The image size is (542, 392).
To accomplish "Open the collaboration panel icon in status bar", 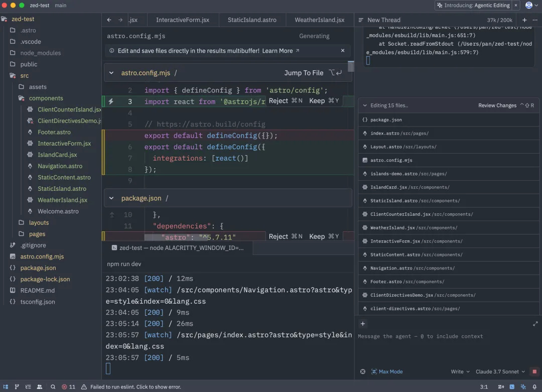I will (40, 387).
